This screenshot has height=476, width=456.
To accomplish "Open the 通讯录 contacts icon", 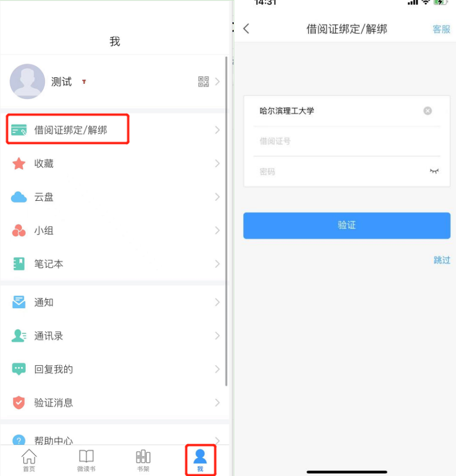I will pyautogui.click(x=19, y=336).
